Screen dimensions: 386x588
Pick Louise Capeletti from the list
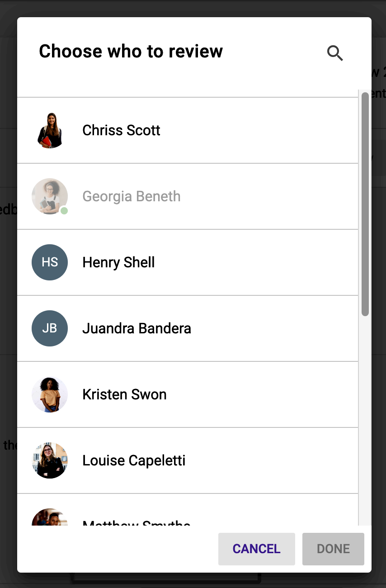[x=188, y=460]
